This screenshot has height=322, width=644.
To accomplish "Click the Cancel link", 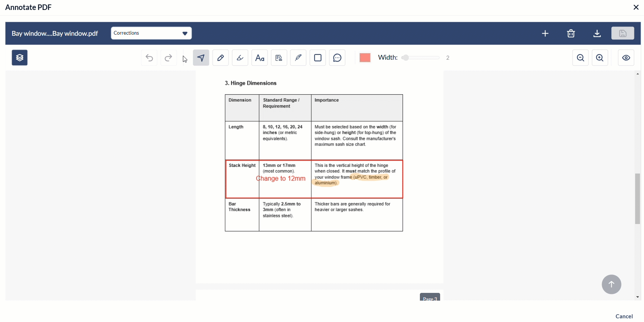I will click(624, 316).
